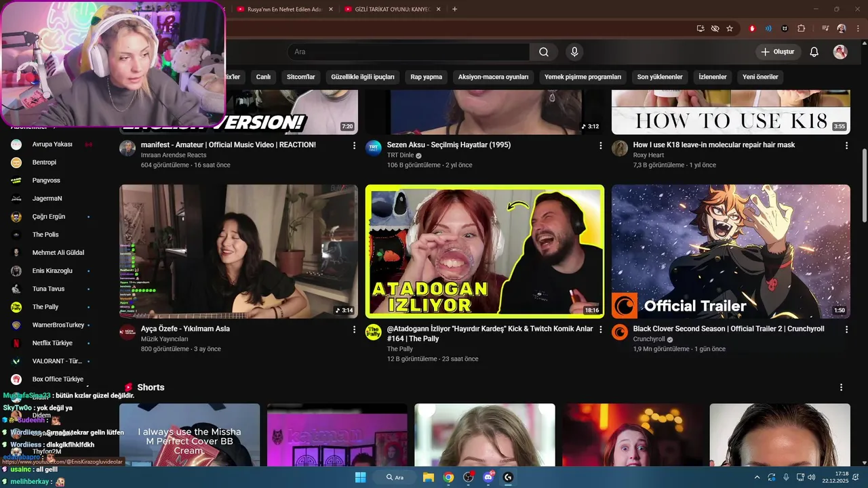This screenshot has width=868, height=488.
Task: Open options menu for Ayça Özefe video
Action: click(x=354, y=329)
